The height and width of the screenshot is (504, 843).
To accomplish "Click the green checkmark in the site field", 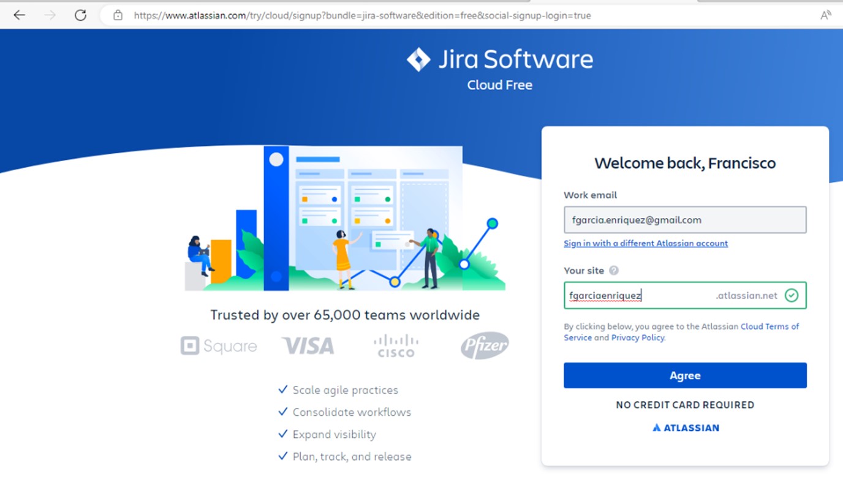I will (x=792, y=295).
